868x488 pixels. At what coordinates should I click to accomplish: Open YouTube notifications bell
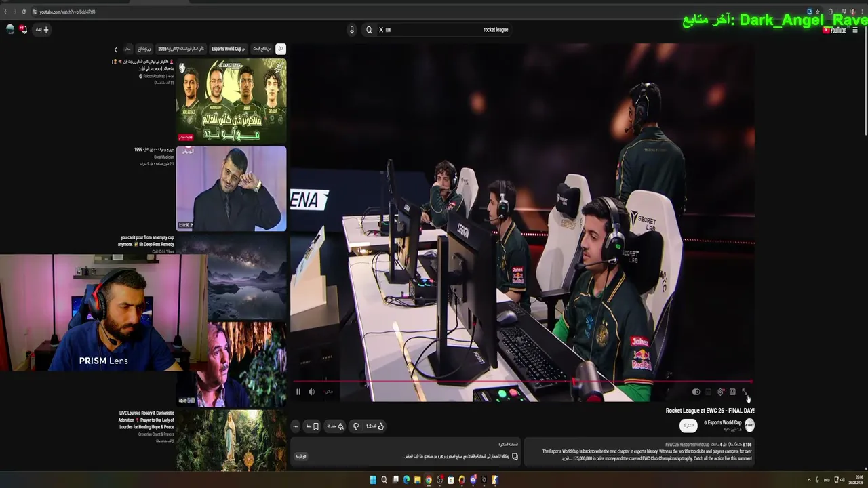(23, 29)
